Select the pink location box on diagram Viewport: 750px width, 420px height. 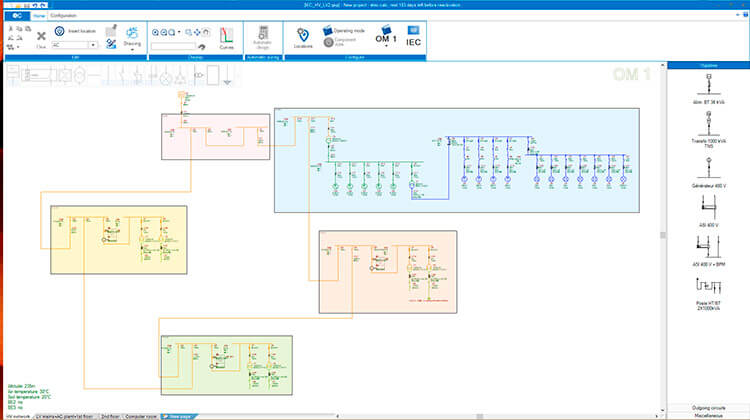(x=215, y=137)
